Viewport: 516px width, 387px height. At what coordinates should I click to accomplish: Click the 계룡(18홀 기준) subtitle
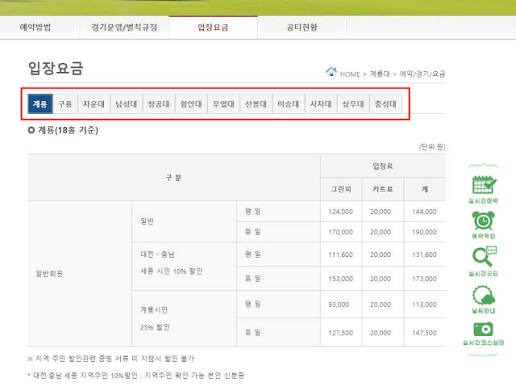point(68,130)
